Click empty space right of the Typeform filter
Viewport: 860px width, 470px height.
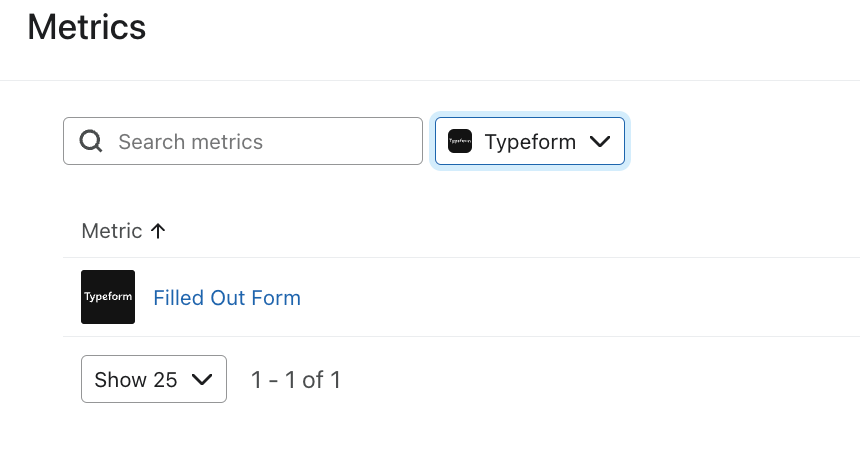740,142
